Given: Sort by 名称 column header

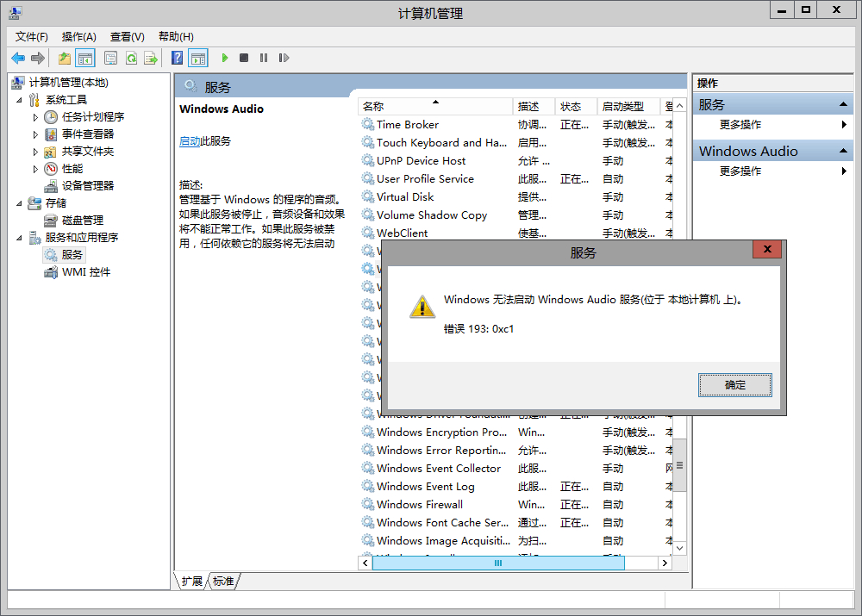Looking at the screenshot, I should pyautogui.click(x=435, y=106).
